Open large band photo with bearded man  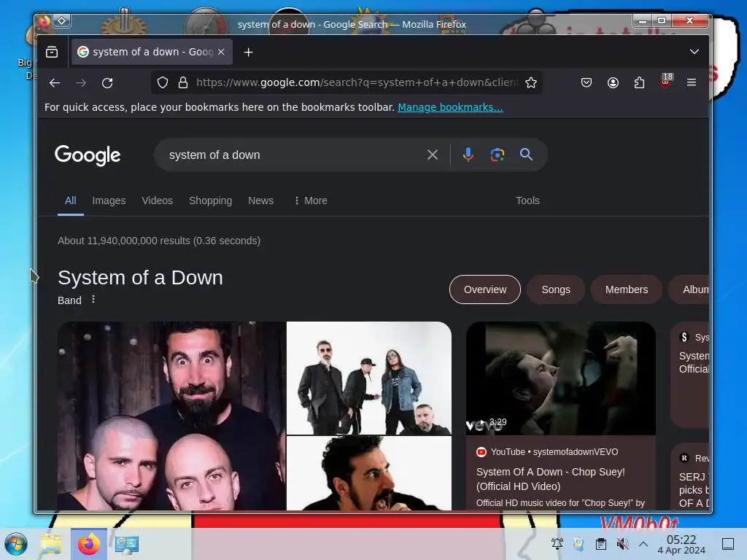171,416
